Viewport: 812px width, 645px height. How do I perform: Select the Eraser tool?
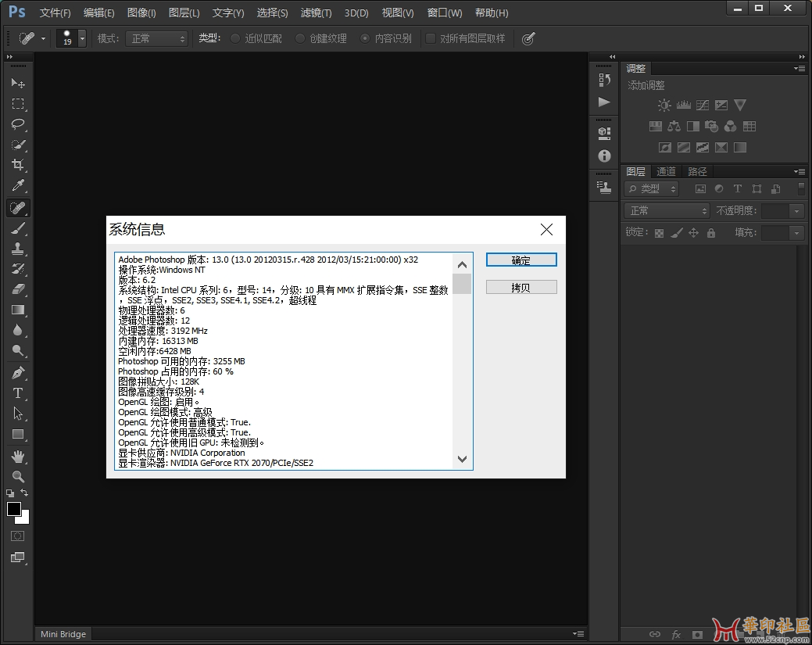pos(18,289)
